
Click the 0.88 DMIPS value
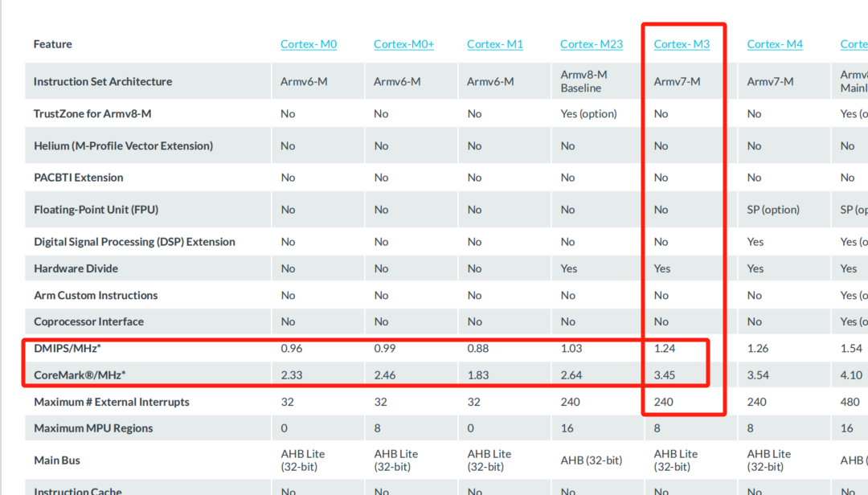pos(477,348)
